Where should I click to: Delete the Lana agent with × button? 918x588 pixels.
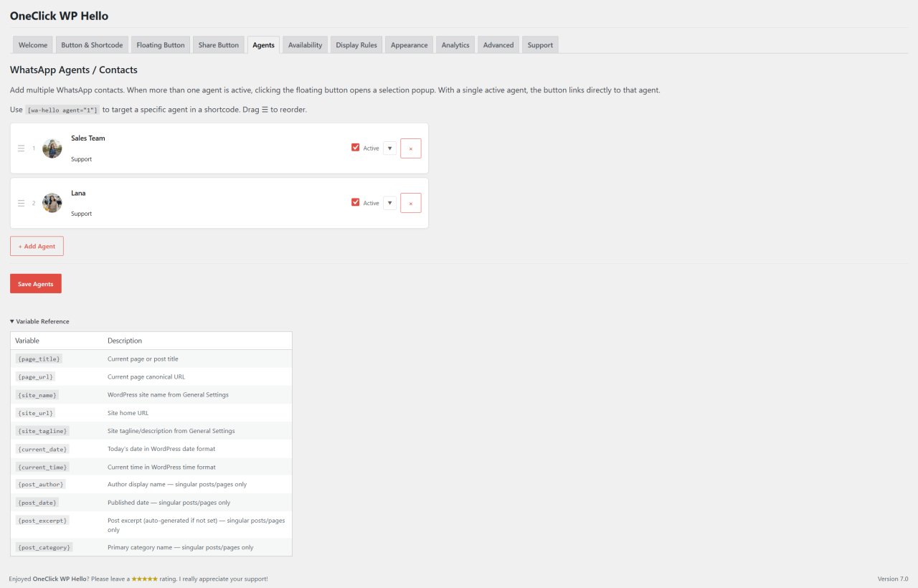[x=411, y=203]
